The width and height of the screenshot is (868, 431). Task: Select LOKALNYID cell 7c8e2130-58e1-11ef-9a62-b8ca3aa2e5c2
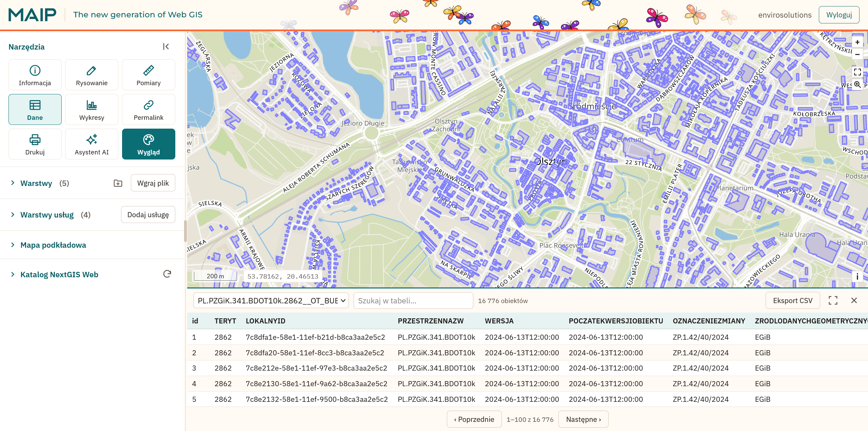[316, 384]
